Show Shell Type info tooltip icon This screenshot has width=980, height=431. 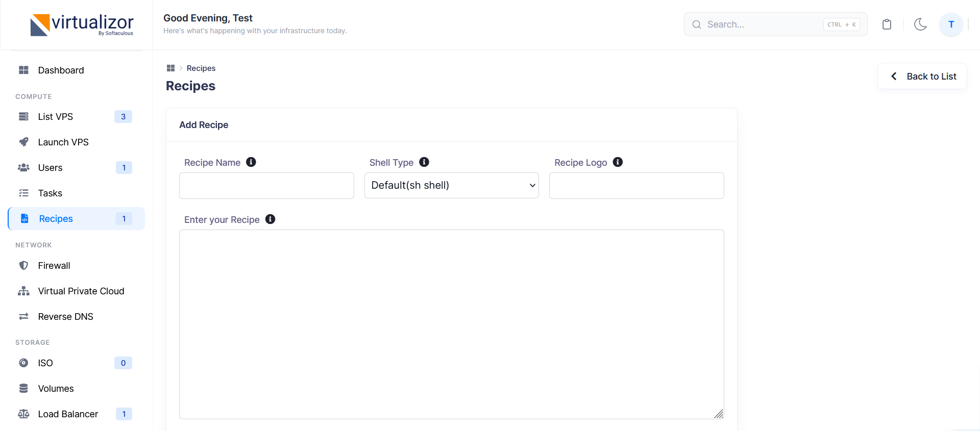[x=424, y=162]
